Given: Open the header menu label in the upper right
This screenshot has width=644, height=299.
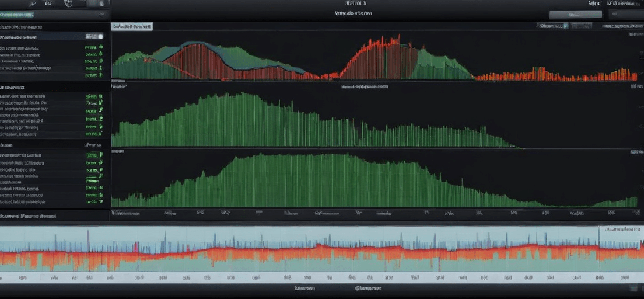Looking at the screenshot, I should [594, 4].
